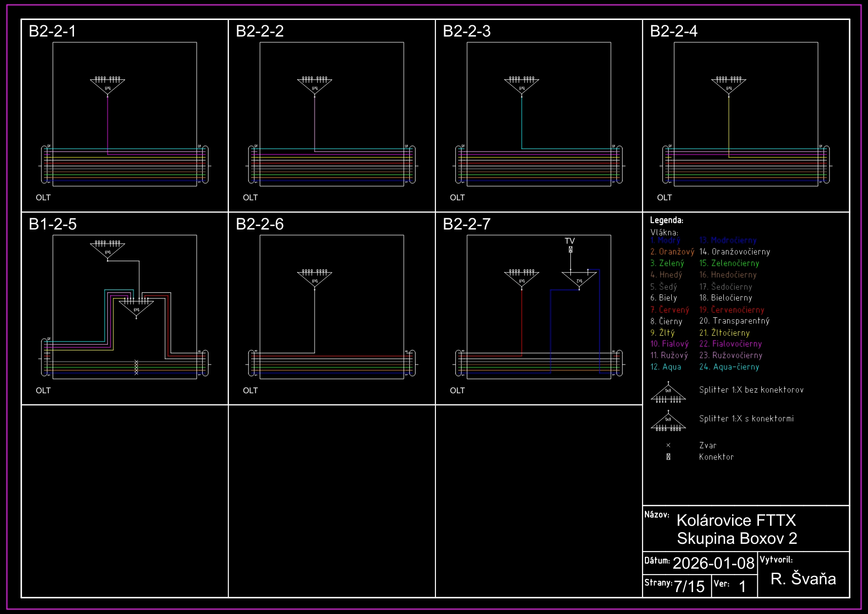Viewport: 868px width, 614px height.
Task: Click the splitter symbol in box B2-2-4
Action: [729, 86]
